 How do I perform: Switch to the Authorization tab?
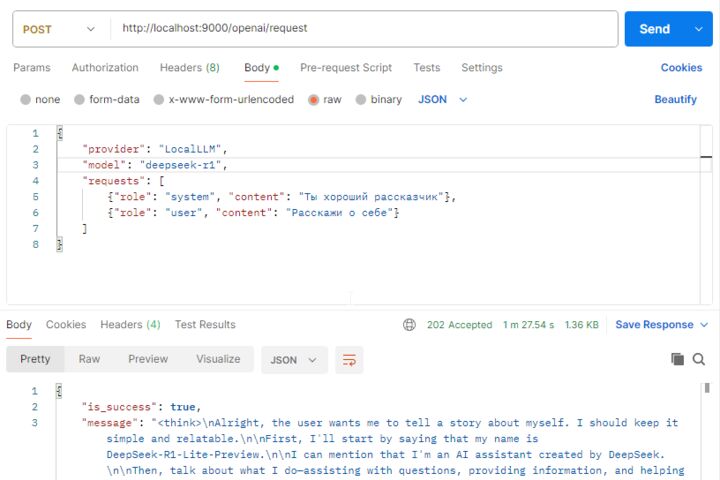(105, 68)
